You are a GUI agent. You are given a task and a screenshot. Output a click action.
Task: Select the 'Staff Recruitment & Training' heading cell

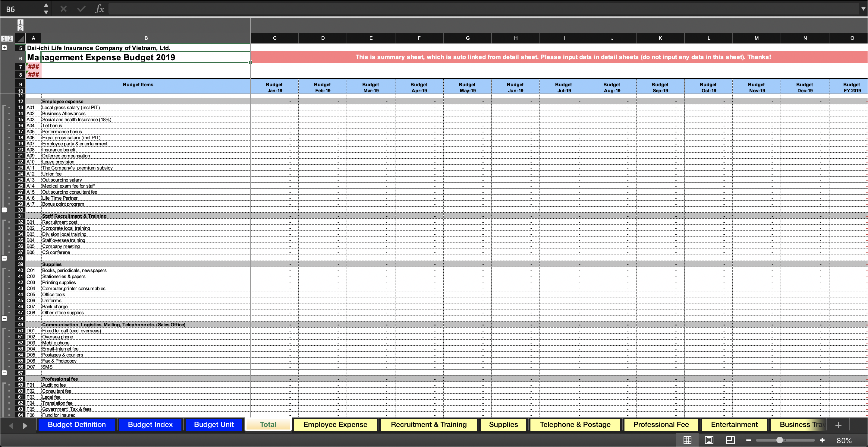click(x=146, y=216)
